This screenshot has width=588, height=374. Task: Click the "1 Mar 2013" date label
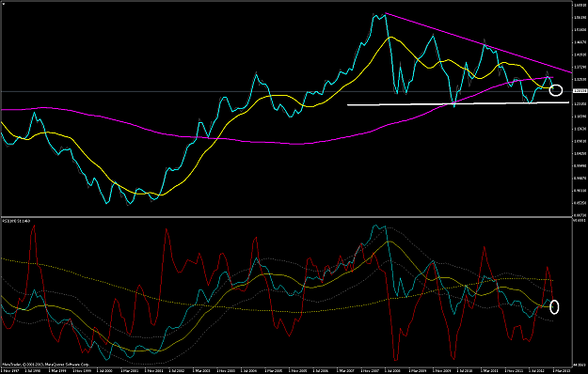tap(561, 370)
